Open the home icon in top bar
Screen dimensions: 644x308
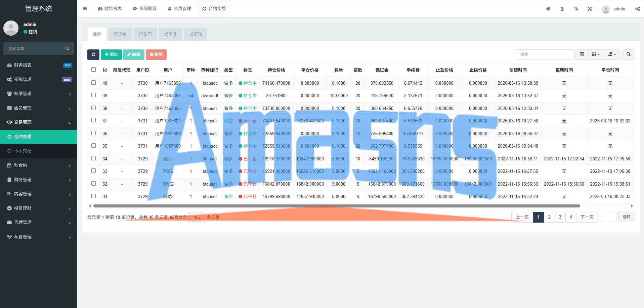coord(548,9)
